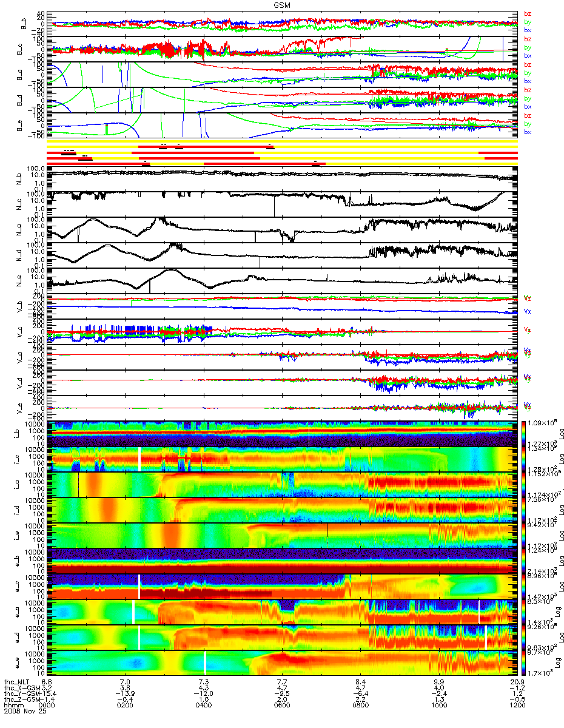
Task: Click the MLT value 20.9
Action: click(x=517, y=683)
